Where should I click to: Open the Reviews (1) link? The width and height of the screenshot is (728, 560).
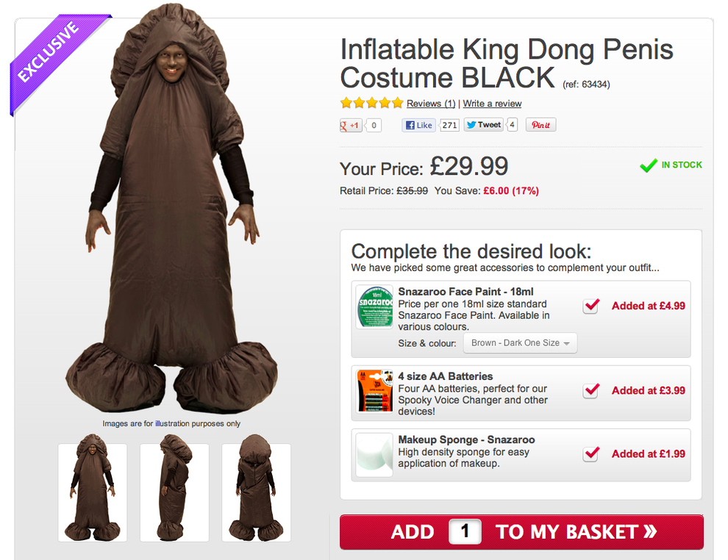point(431,104)
